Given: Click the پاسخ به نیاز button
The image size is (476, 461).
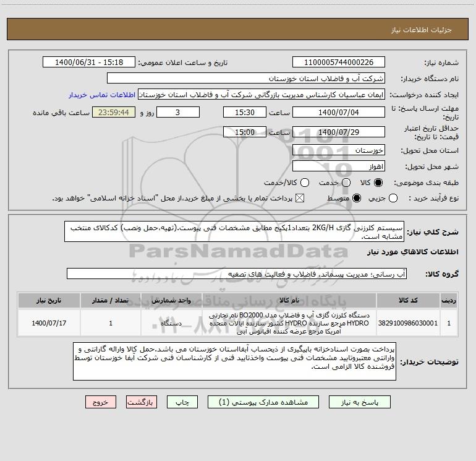Looking at the screenshot, I should click(359, 402).
